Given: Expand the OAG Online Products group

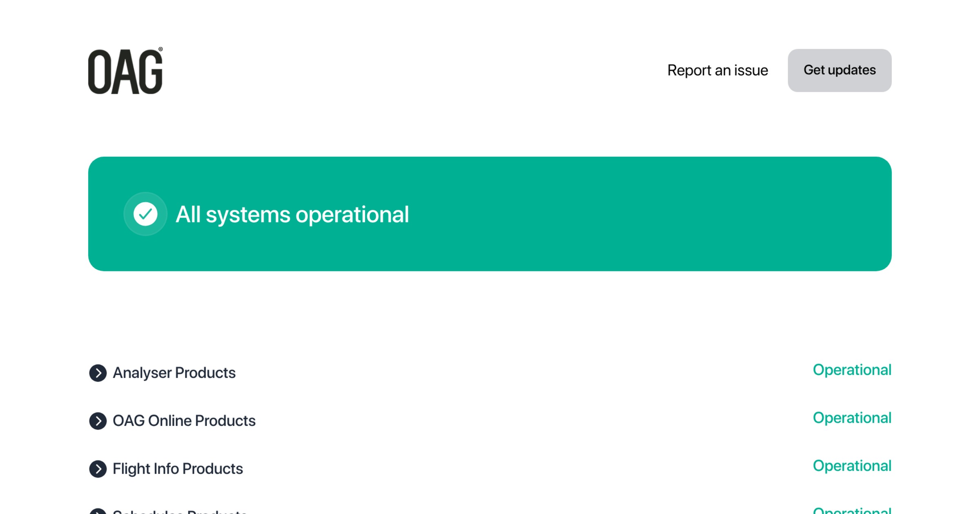Looking at the screenshot, I should click(x=184, y=421).
